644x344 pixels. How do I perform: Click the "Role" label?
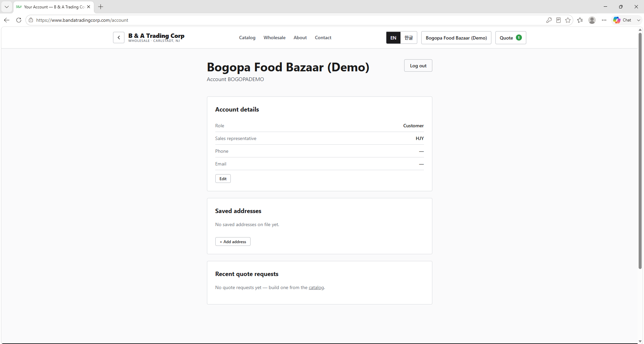tap(220, 126)
